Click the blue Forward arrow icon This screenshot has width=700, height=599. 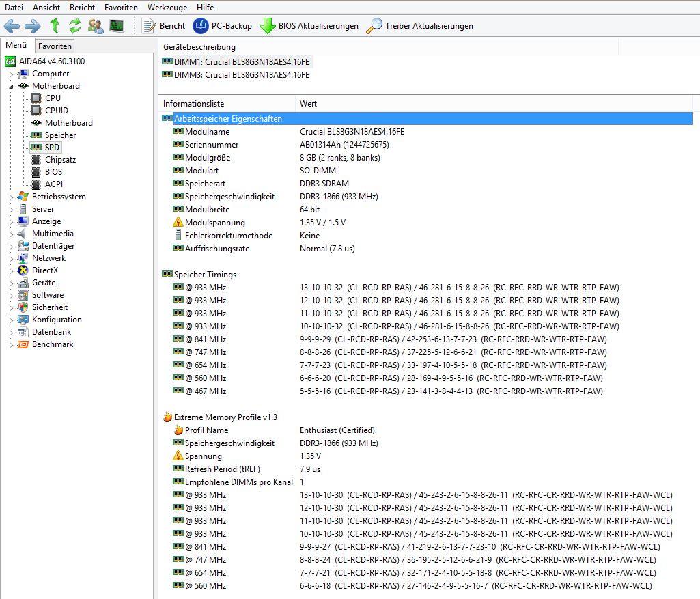(32, 26)
